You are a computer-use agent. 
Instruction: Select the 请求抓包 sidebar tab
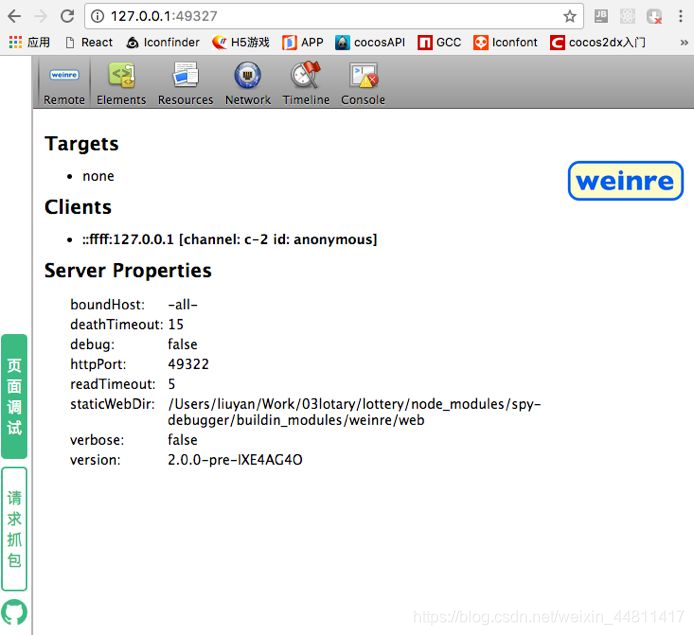pos(14,529)
